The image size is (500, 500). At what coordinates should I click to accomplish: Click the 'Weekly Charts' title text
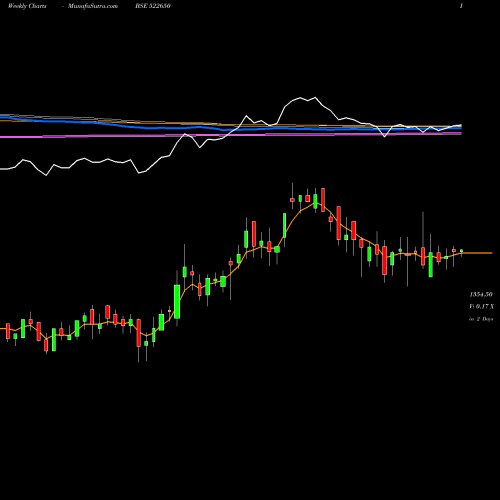(27, 6)
